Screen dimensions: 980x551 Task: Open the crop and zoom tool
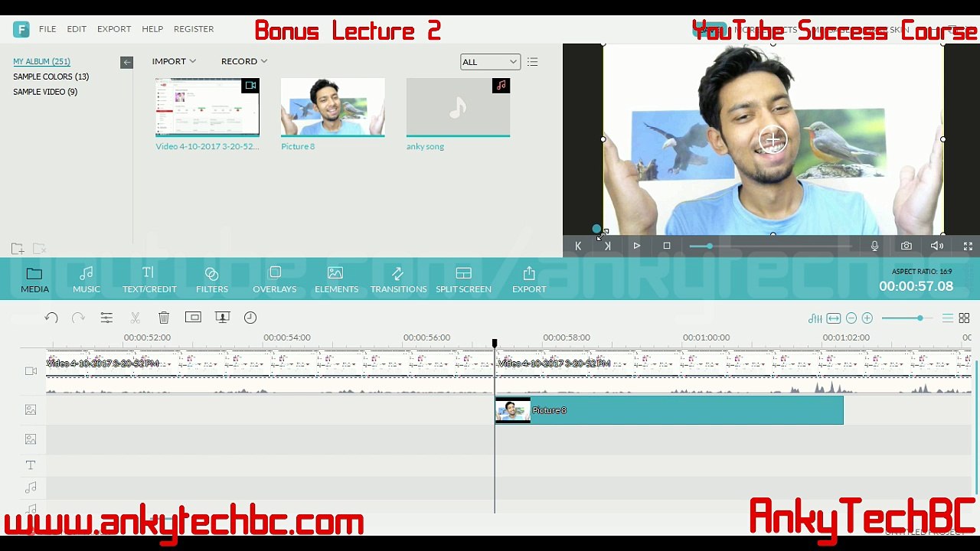(x=193, y=318)
